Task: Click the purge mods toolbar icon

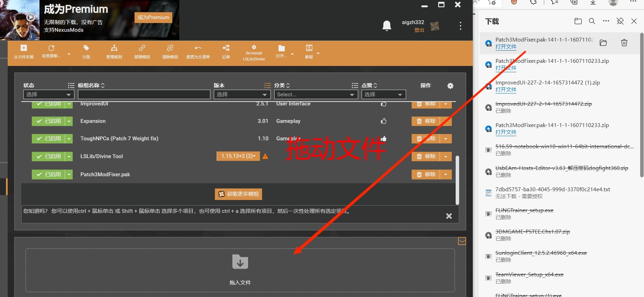Action: pyautogui.click(x=170, y=48)
